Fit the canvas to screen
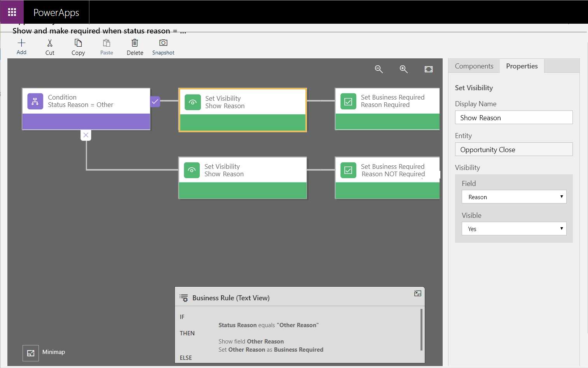The image size is (588, 368). (x=429, y=69)
